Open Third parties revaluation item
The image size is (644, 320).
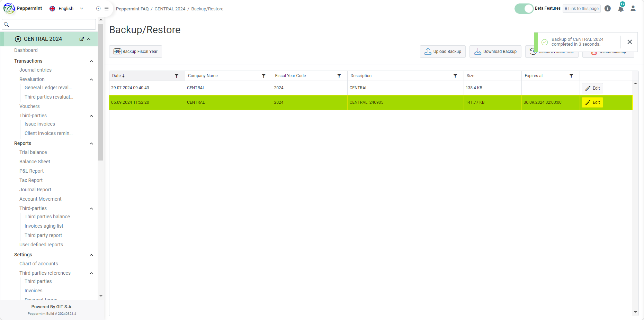[x=49, y=97]
